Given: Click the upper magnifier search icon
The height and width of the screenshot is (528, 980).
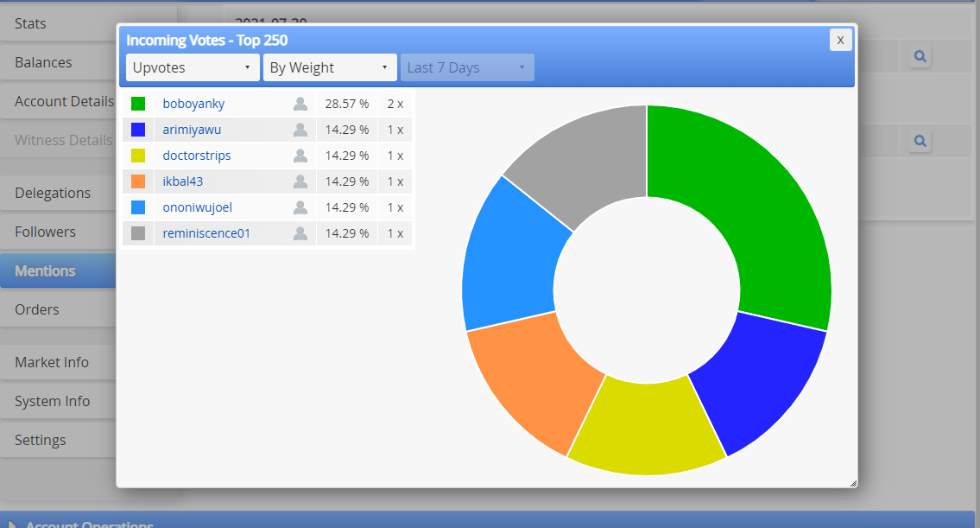Looking at the screenshot, I should (x=920, y=56).
